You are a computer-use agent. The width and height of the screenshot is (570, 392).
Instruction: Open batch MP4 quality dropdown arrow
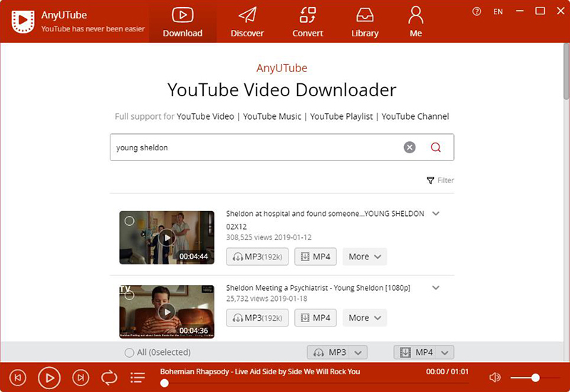445,352
